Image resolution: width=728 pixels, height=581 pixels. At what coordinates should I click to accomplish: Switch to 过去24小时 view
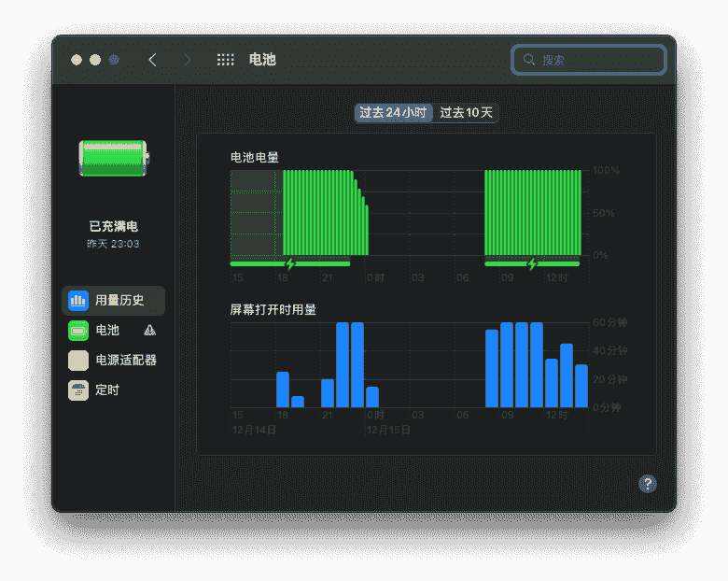click(393, 113)
